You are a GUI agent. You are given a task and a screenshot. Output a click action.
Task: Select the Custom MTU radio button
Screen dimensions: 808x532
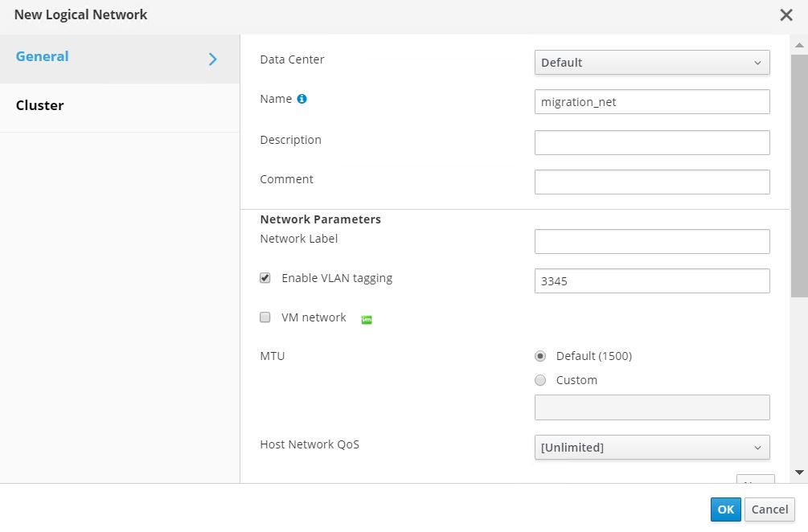540,380
